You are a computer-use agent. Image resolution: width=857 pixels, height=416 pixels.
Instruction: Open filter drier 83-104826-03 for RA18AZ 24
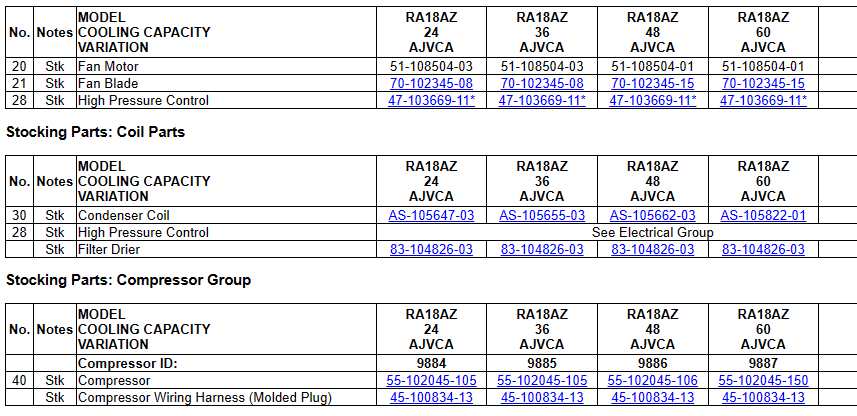[x=431, y=250]
